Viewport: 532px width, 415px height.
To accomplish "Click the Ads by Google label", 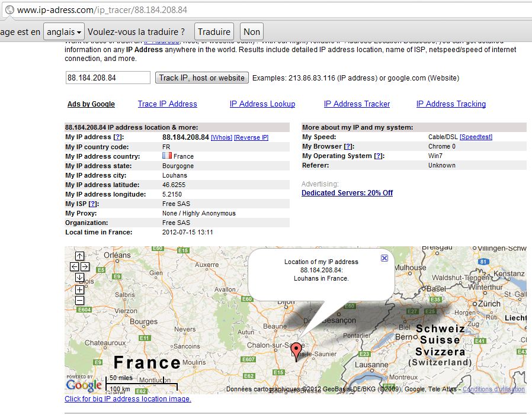I will click(91, 104).
